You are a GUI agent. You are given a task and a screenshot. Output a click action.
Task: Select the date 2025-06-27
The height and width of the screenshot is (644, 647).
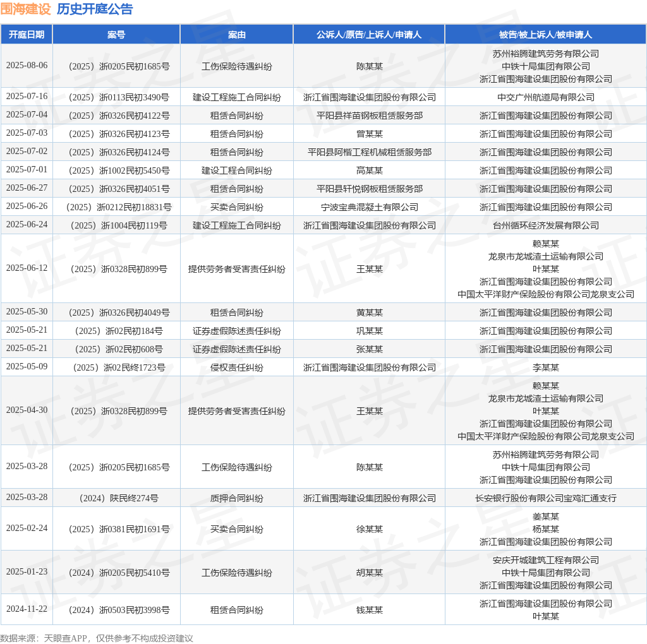(x=27, y=188)
